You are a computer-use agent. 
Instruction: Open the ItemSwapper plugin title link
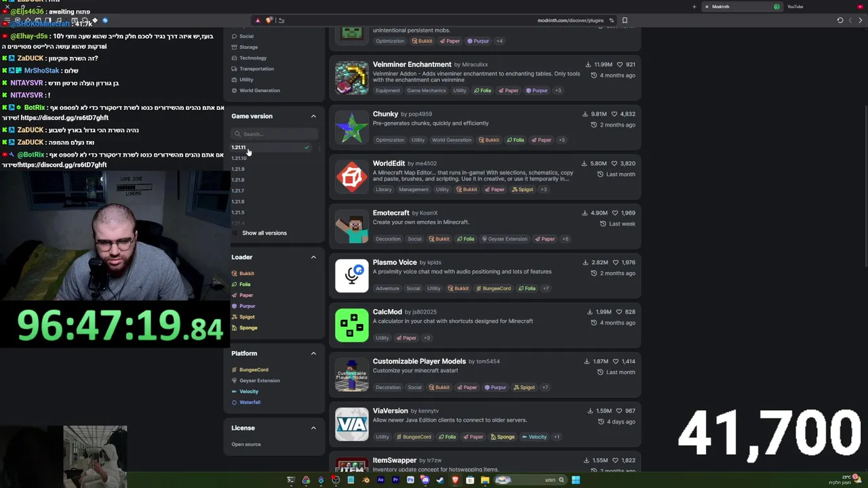tap(395, 460)
